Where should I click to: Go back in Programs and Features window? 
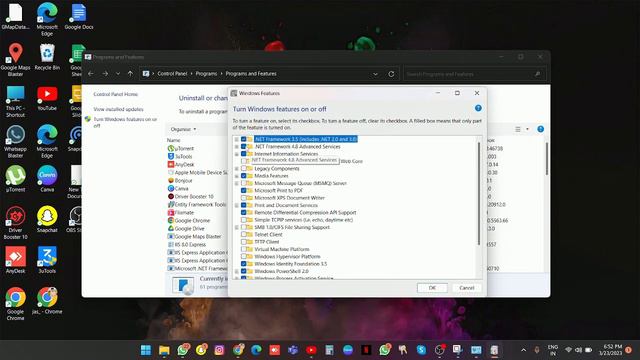click(x=91, y=73)
